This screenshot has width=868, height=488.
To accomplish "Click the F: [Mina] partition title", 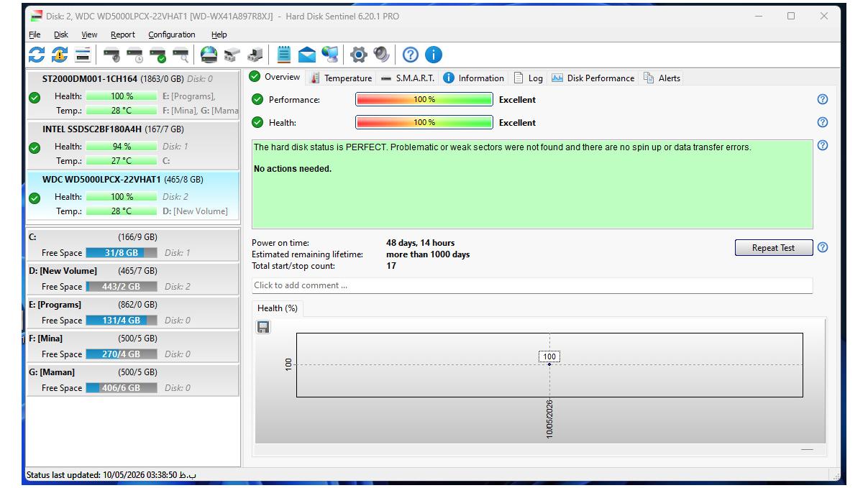I will click(45, 339).
